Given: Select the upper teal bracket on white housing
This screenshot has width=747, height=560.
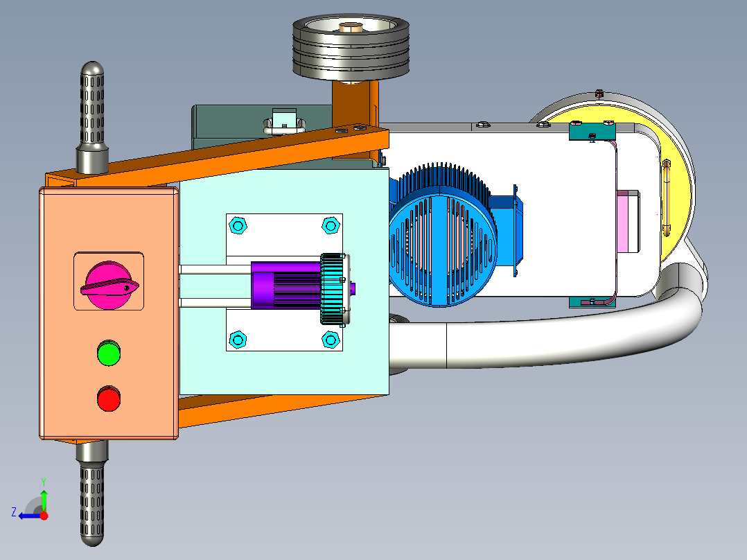Looking at the screenshot, I should tap(592, 132).
